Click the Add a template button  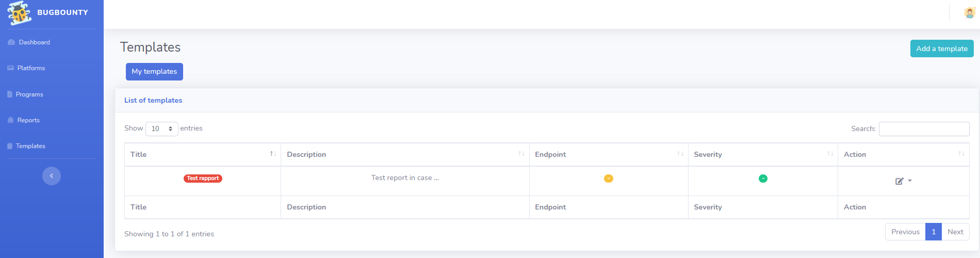coord(941,49)
